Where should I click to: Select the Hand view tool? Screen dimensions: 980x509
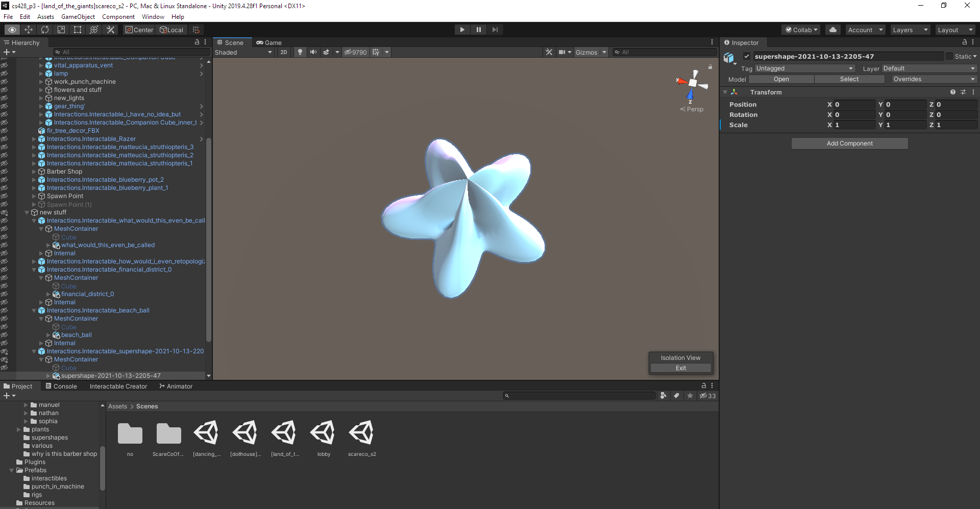(x=12, y=30)
